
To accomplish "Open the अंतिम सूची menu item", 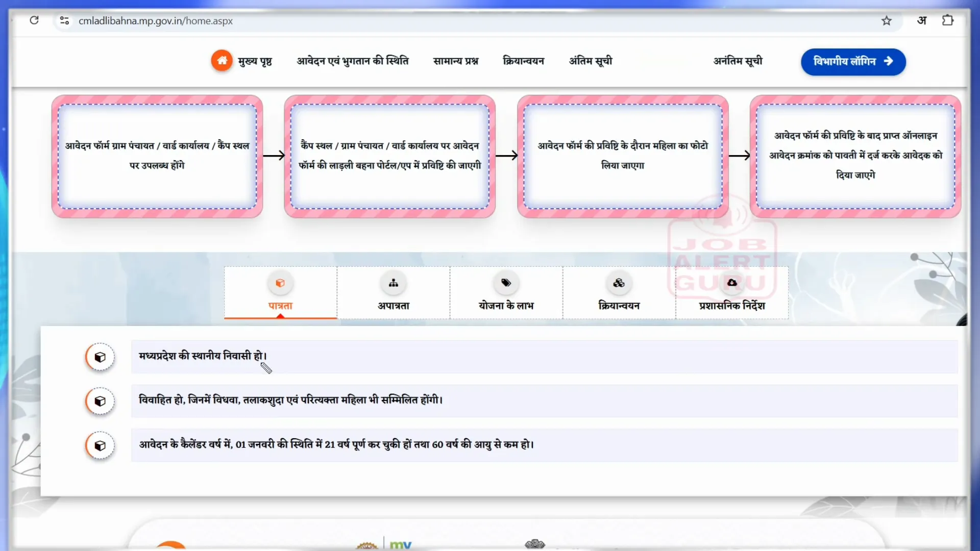I will pos(591,61).
